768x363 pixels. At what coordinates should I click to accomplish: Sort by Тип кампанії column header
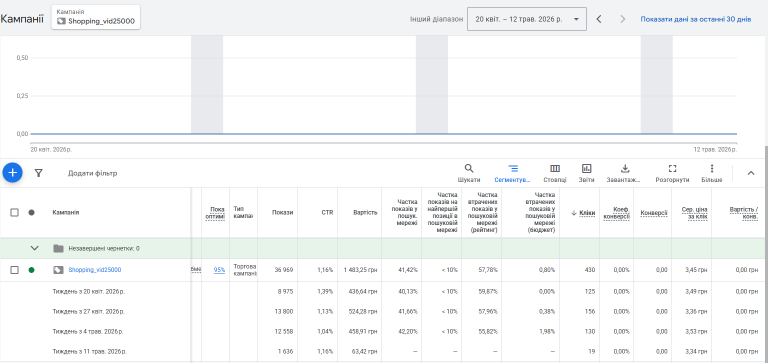click(243, 213)
